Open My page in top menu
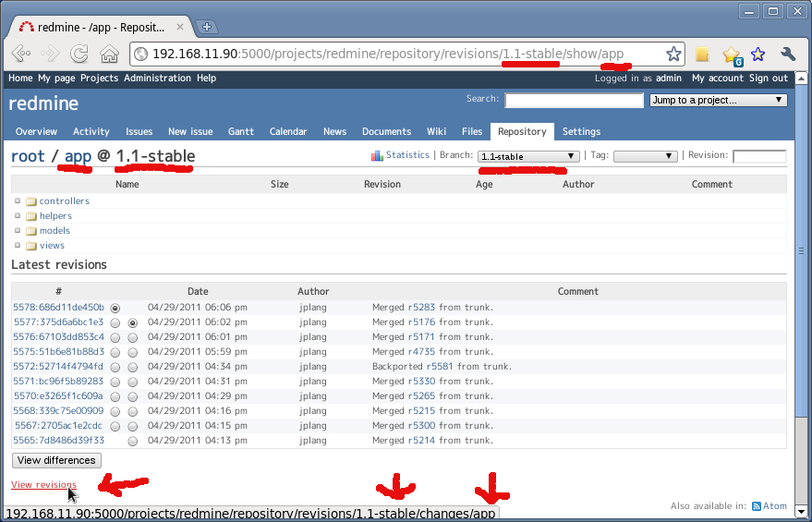Image resolution: width=812 pixels, height=522 pixels. (x=56, y=79)
